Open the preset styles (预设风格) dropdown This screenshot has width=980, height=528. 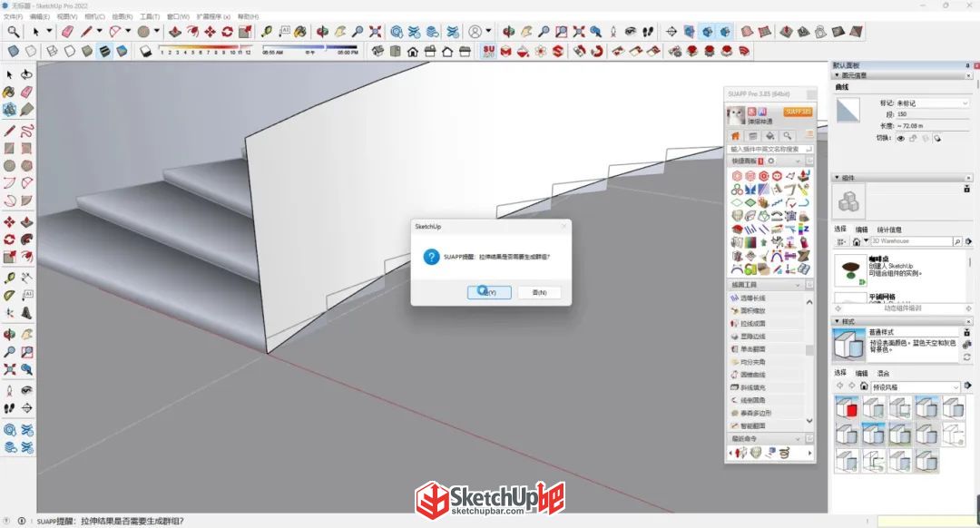(x=915, y=386)
